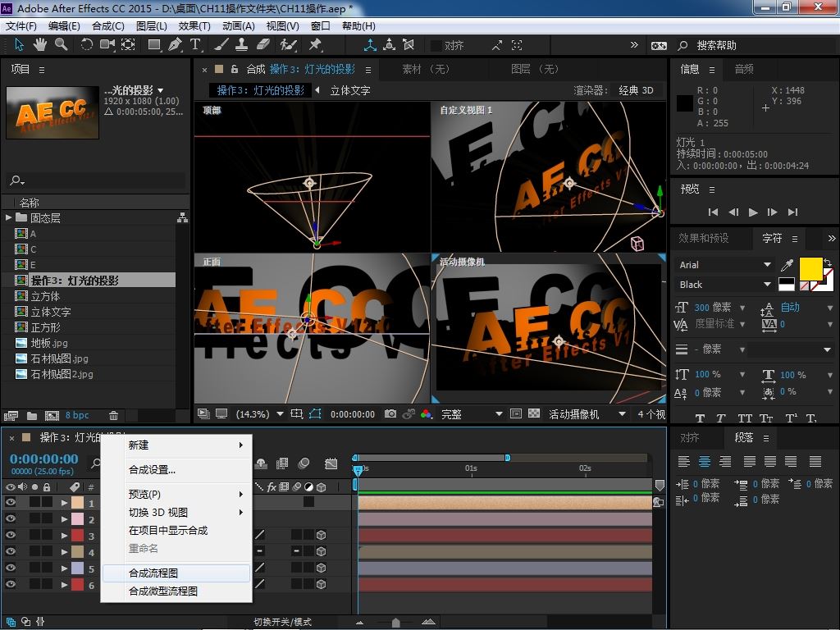Open project flowchart icon beside 固态层
Viewport: 840px width, 630px height.
point(182,217)
